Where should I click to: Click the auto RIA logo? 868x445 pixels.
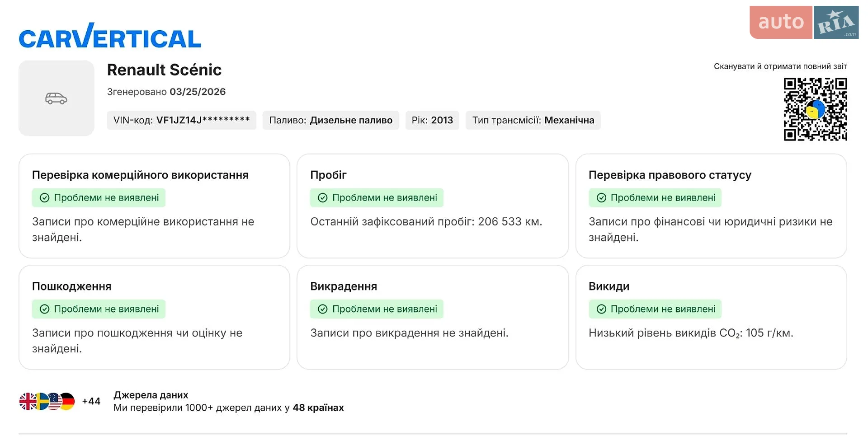coord(804,22)
